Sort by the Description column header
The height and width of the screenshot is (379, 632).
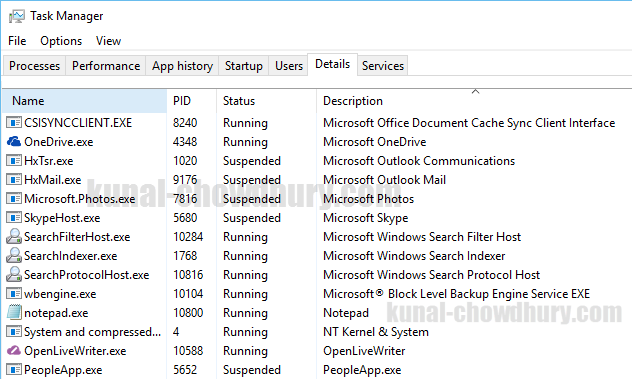pos(474,101)
